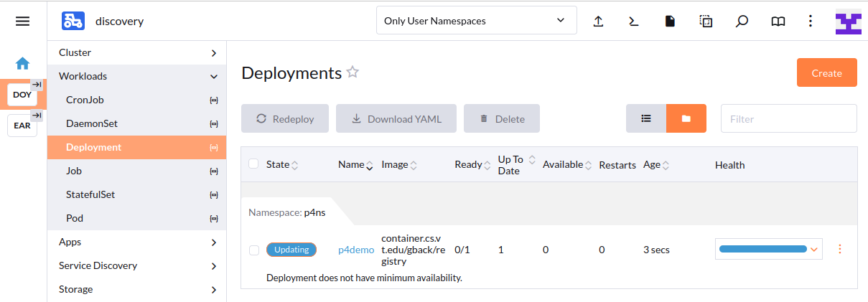Click the import YAML upload icon

point(598,22)
